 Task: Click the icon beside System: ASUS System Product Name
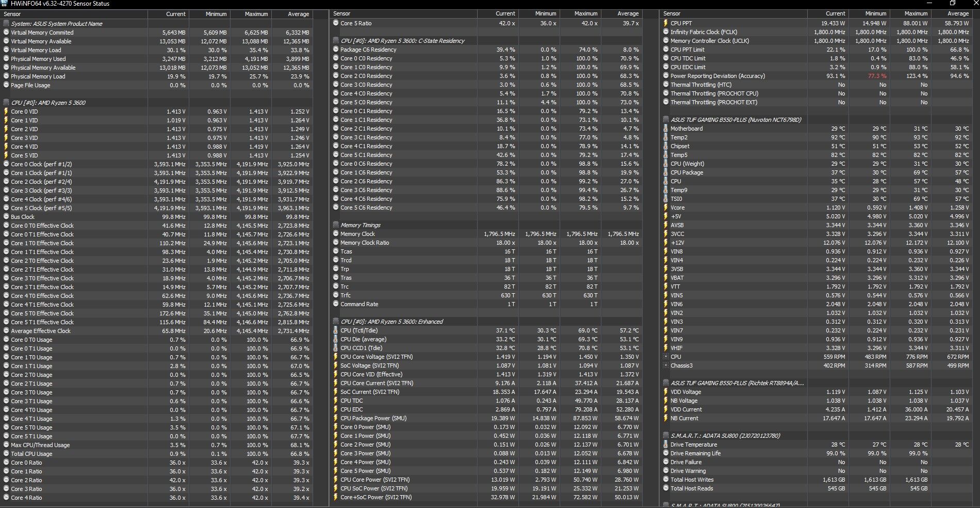6,24
